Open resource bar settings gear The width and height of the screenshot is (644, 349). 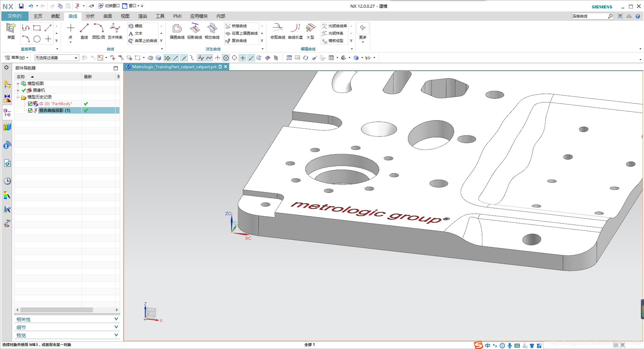pyautogui.click(x=6, y=68)
